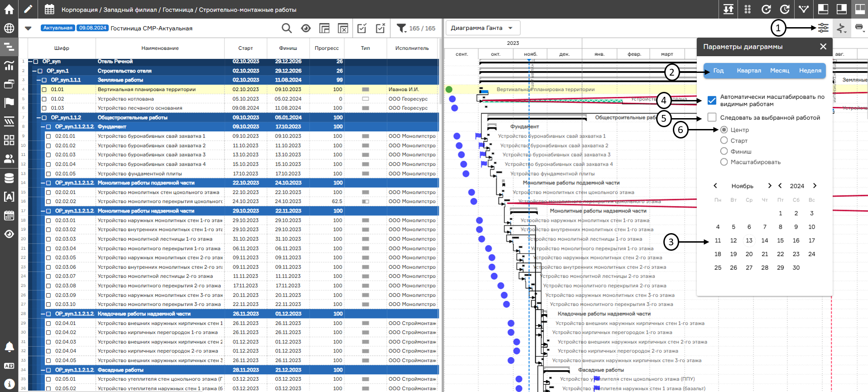Pick day 13 in the calendar
868x392 pixels.
point(749,240)
